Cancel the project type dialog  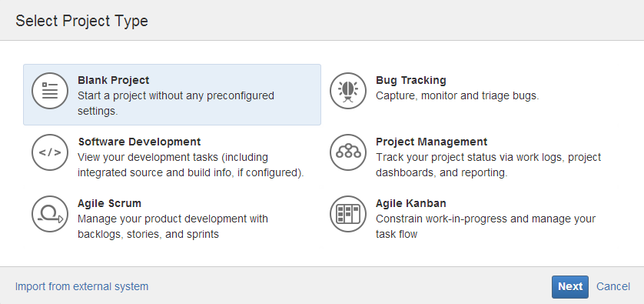pos(613,286)
